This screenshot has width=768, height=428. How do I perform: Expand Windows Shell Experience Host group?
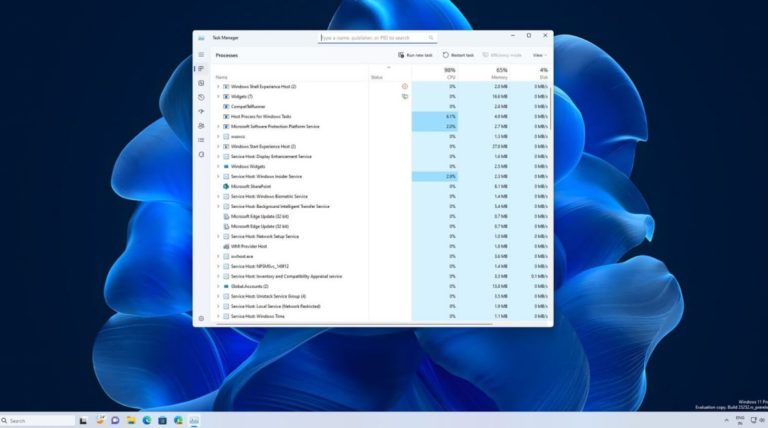pos(218,87)
